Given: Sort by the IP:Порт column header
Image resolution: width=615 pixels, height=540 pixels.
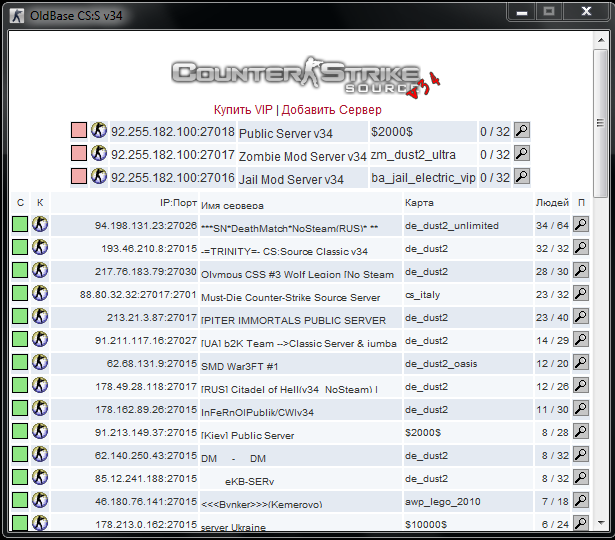Looking at the screenshot, I should [x=178, y=203].
